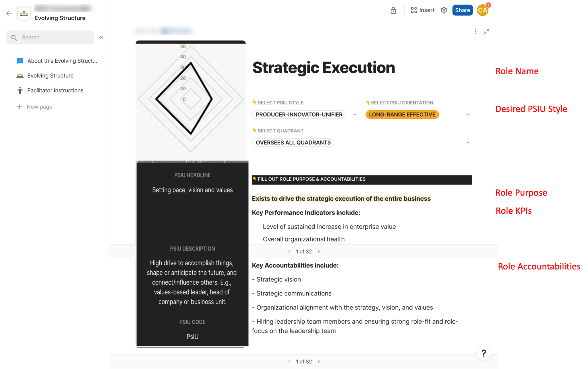This screenshot has width=588, height=369.
Task: Click the Share button
Action: (x=462, y=10)
